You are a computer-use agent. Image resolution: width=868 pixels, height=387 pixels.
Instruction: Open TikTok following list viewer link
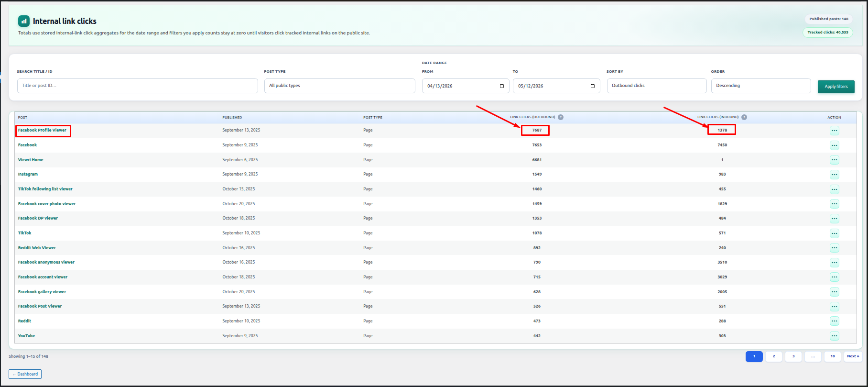click(45, 189)
